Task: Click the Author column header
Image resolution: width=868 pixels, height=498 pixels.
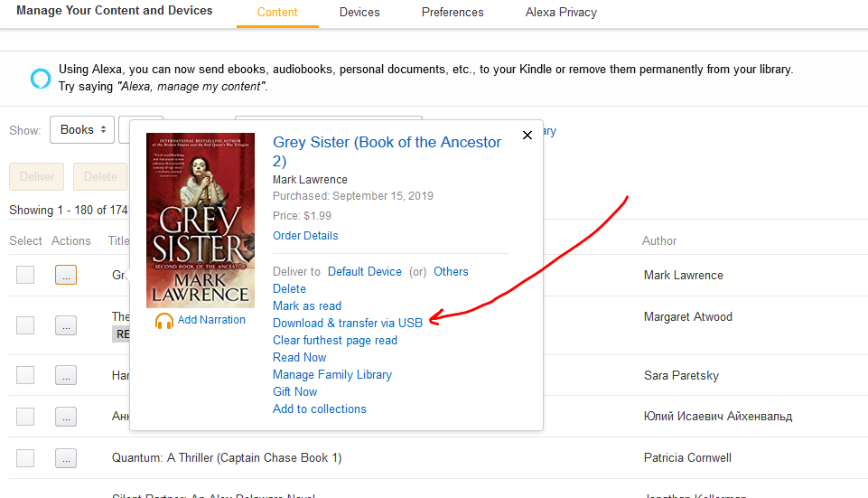Action: tap(658, 241)
